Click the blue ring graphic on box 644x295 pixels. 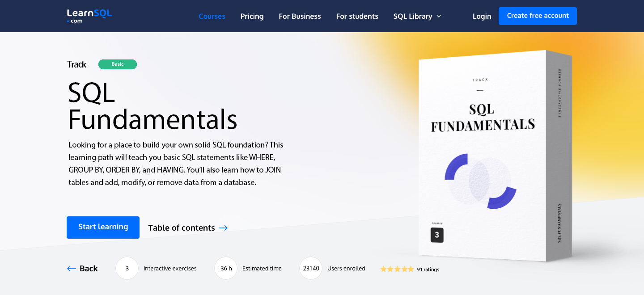coord(480,181)
